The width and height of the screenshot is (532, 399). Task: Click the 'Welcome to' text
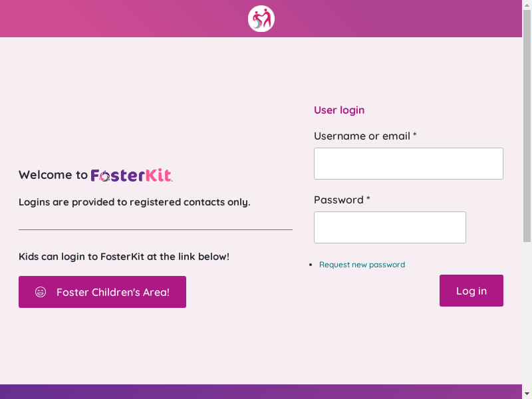click(x=53, y=176)
